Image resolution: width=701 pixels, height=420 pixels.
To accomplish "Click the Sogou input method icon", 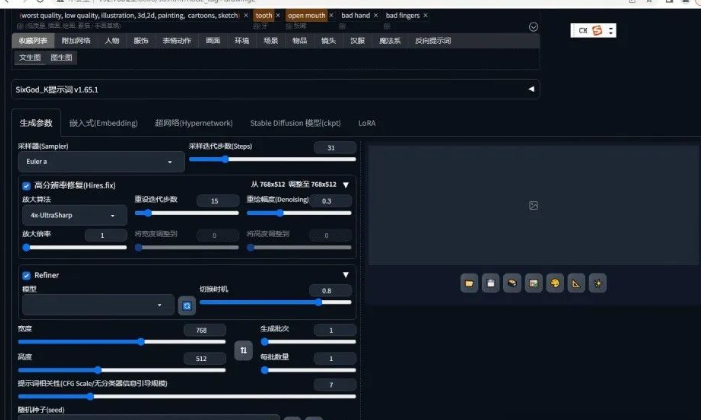I will [597, 30].
